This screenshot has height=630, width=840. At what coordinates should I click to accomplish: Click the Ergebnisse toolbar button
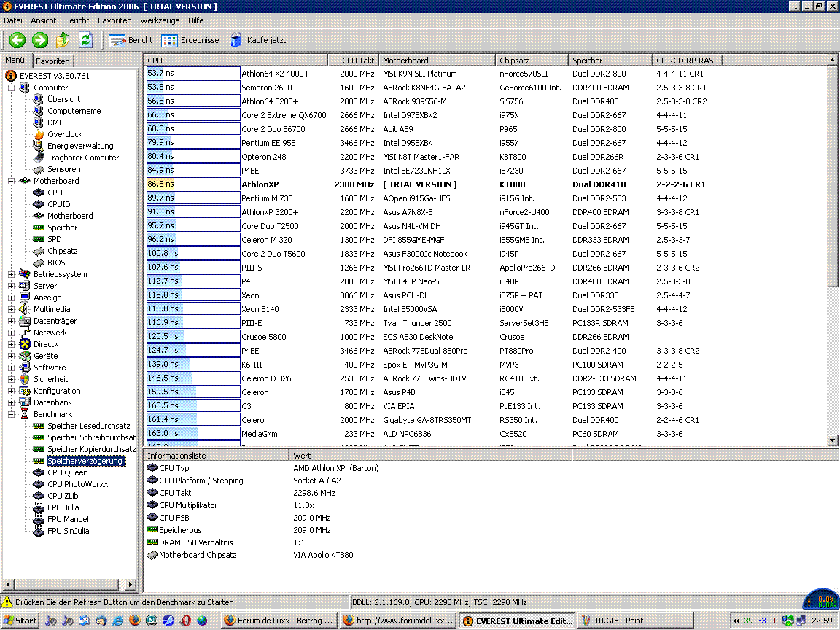coord(190,40)
